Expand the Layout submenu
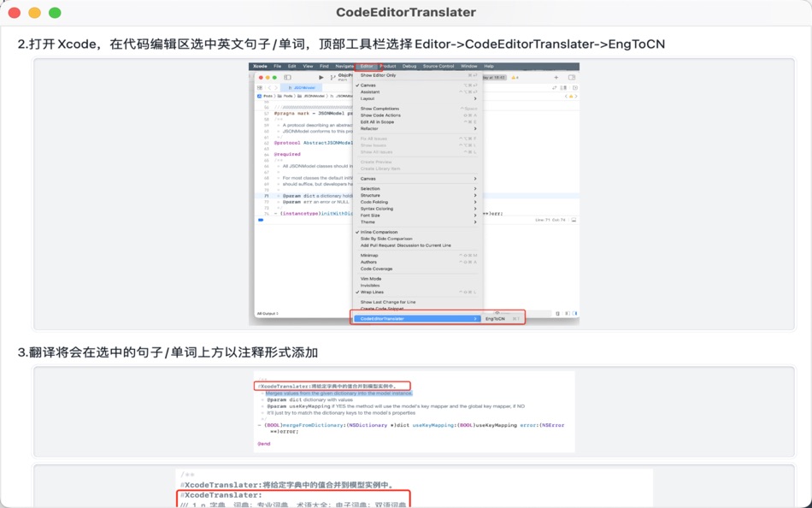 (417, 98)
